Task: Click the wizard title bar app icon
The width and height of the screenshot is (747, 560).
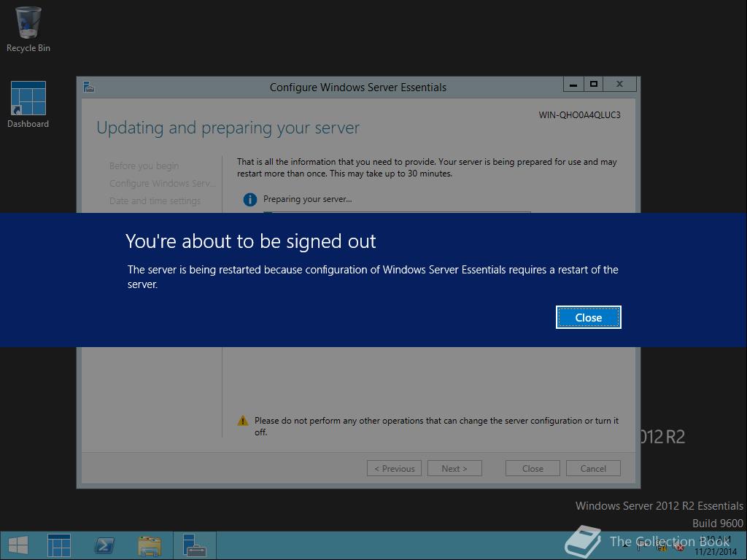Action: click(88, 87)
